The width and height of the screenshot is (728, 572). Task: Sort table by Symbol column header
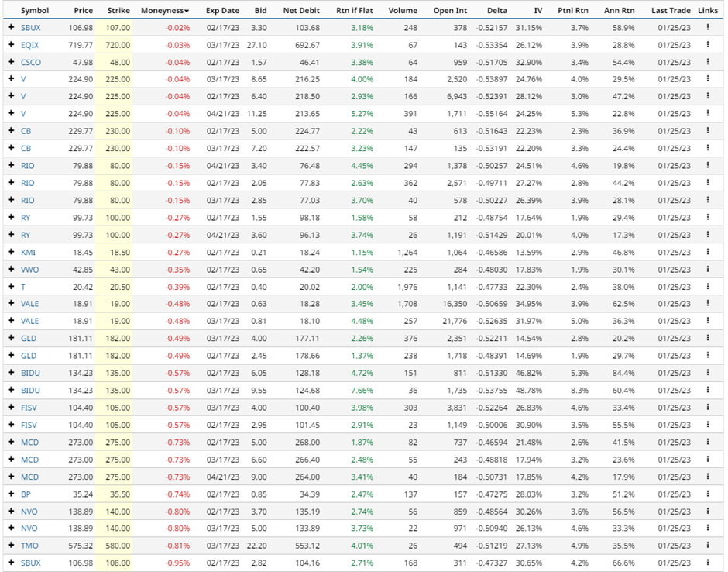point(35,10)
